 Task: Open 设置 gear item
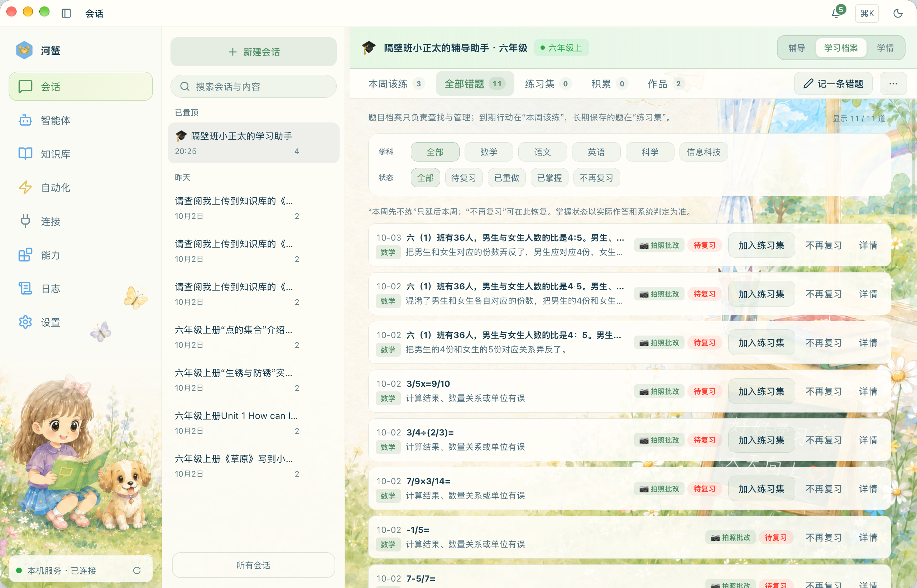click(81, 322)
